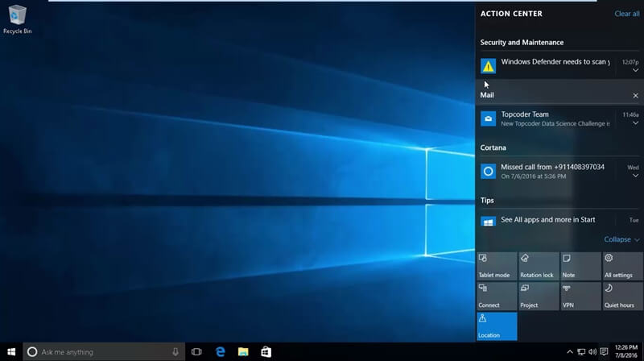Expand the Topcoder Team mail notification chevron
This screenshot has width=644, height=361.
(x=635, y=123)
